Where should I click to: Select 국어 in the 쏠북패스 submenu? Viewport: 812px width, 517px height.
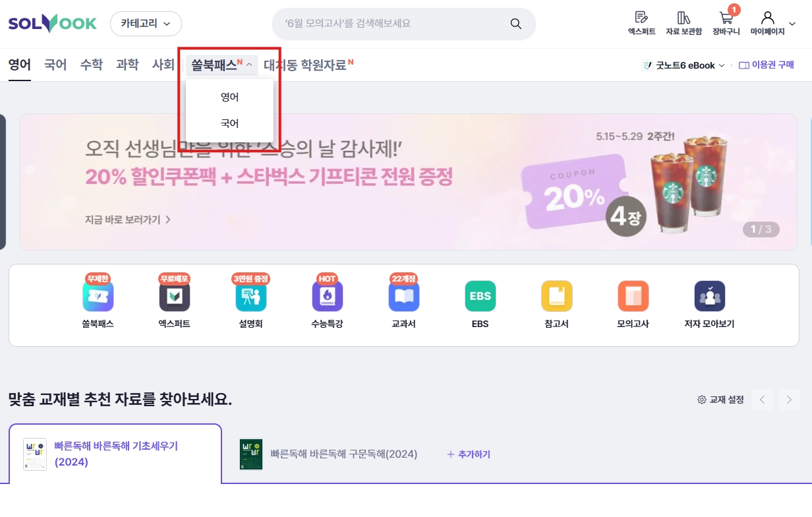click(229, 123)
